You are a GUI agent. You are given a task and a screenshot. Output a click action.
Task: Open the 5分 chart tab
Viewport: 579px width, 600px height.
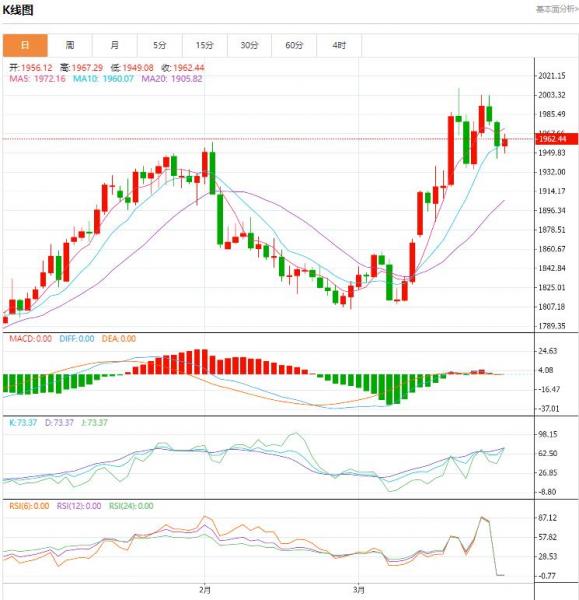point(160,45)
